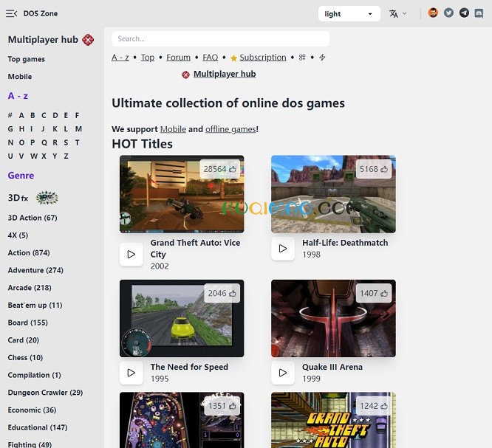This screenshot has width=492, height=448.
Task: Toggle the 5168 like badge on Half-Life
Action: 373,169
